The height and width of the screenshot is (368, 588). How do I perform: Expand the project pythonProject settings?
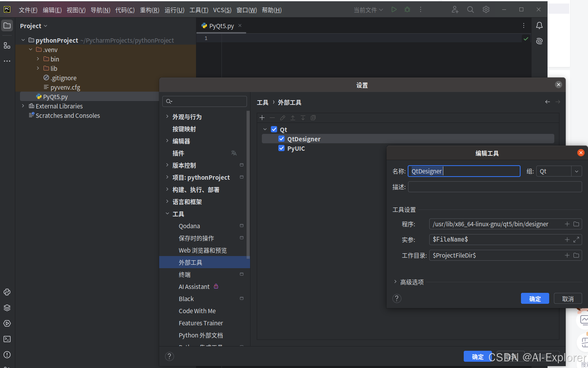tap(167, 177)
